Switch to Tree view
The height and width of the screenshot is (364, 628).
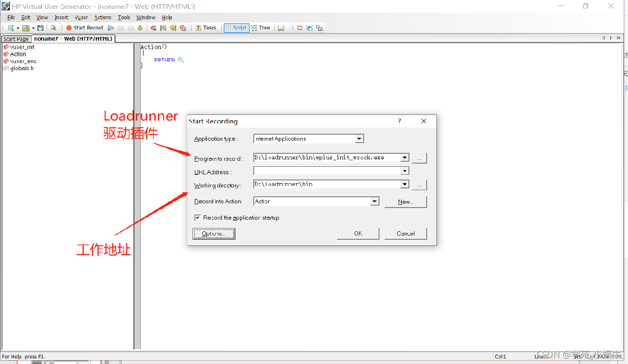coord(261,28)
